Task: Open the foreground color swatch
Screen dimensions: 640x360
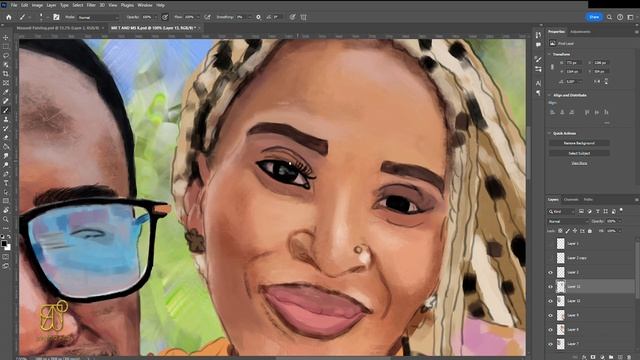Action: point(4,244)
